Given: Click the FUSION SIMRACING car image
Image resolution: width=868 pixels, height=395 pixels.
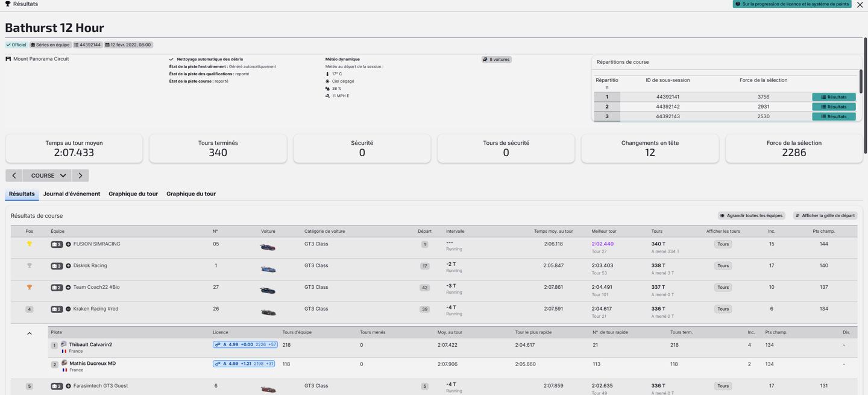Looking at the screenshot, I should (x=268, y=247).
